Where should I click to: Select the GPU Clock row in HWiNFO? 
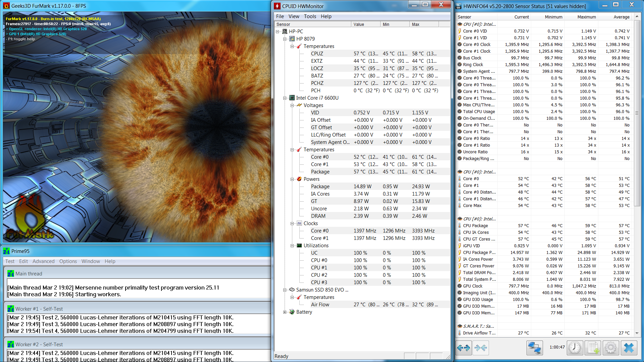[x=544, y=286]
